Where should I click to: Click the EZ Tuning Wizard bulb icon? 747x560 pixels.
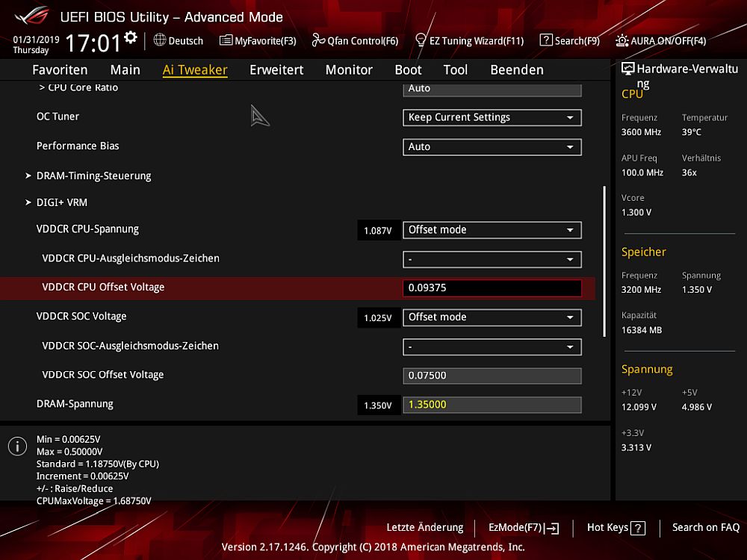pyautogui.click(x=420, y=40)
